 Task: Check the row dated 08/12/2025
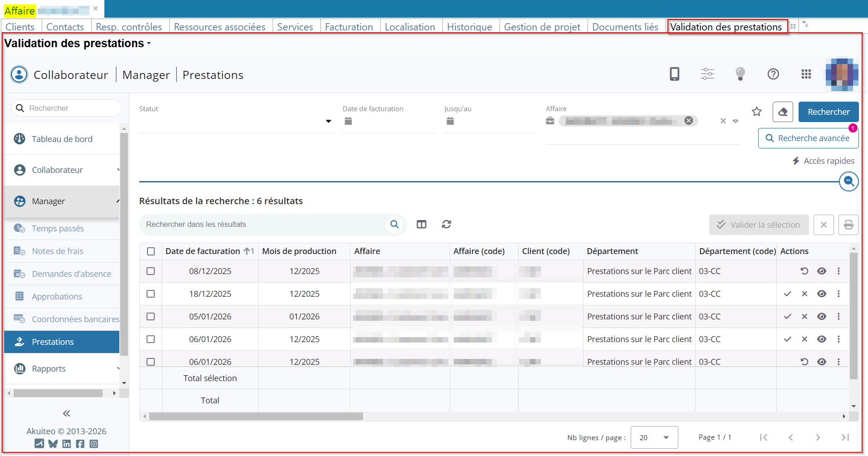(151, 271)
